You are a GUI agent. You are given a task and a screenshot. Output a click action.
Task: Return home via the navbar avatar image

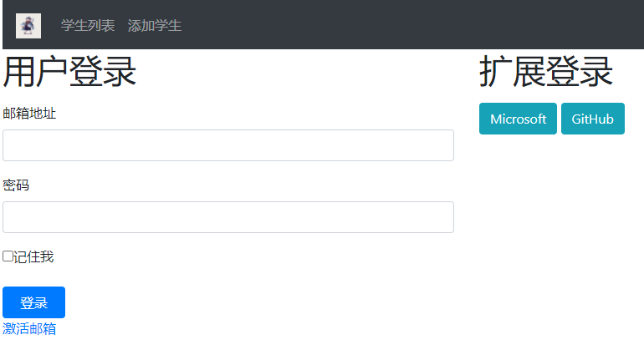coord(28,26)
